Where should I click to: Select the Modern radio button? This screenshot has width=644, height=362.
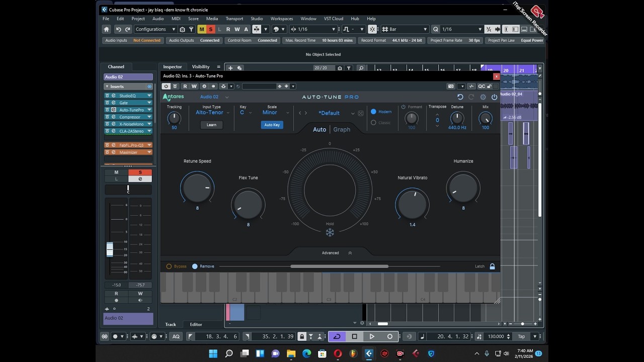click(373, 112)
